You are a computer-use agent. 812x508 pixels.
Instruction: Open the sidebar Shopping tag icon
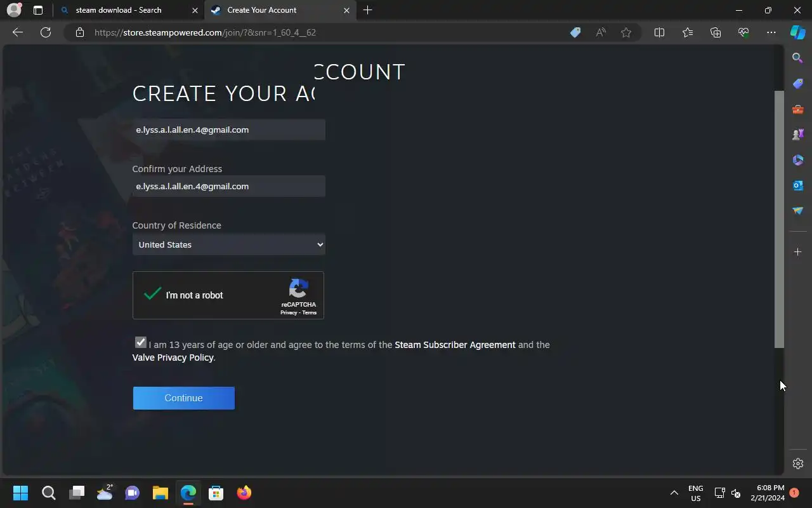coord(798,83)
